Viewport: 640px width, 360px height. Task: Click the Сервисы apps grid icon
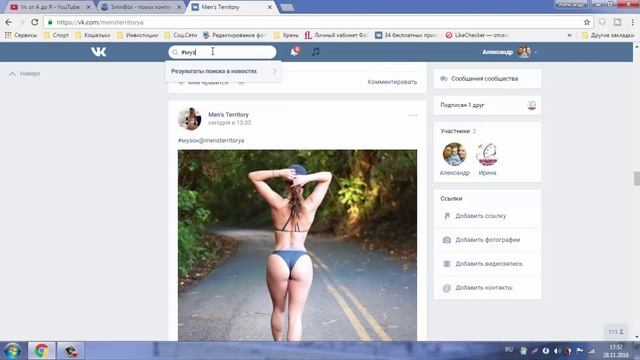pyautogui.click(x=8, y=35)
